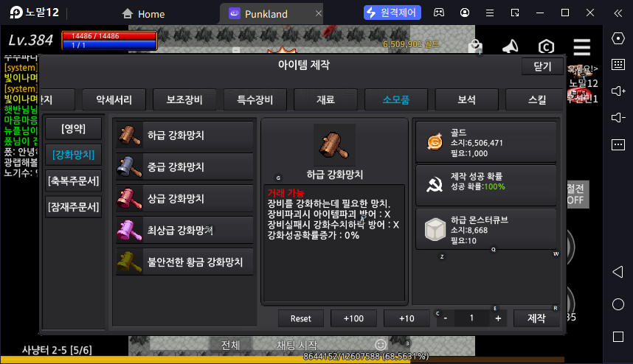Open the game hamburger menu icon
This screenshot has height=364, width=633.
point(582,46)
